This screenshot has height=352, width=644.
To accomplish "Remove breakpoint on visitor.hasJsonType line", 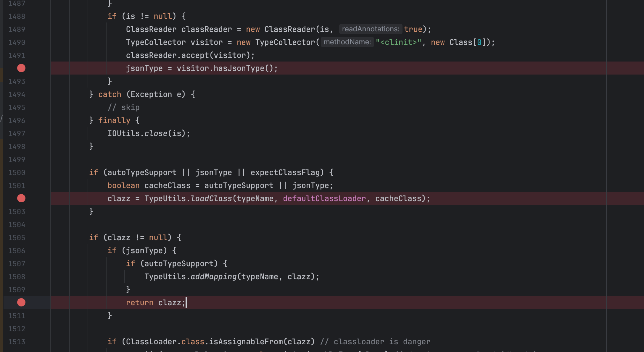I will pyautogui.click(x=21, y=68).
